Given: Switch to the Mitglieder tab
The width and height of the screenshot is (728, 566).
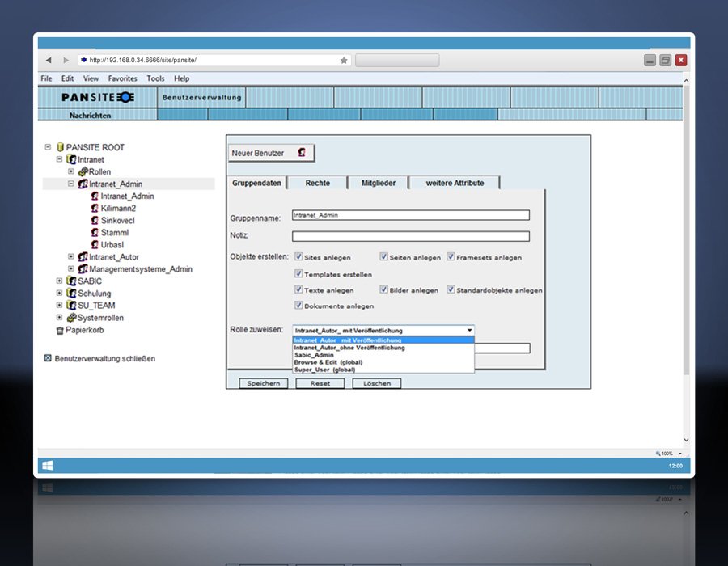Looking at the screenshot, I should point(379,183).
